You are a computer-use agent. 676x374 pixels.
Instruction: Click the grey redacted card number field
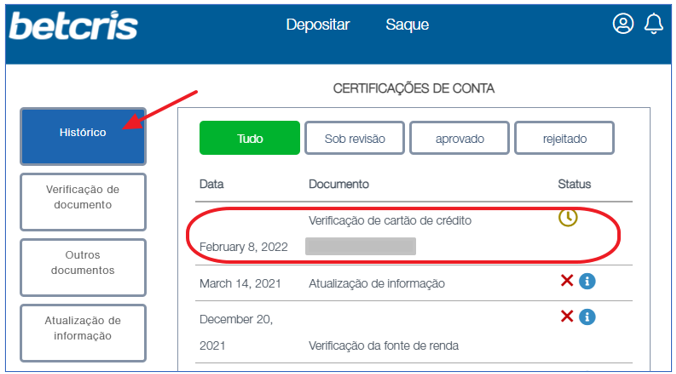[x=360, y=246]
